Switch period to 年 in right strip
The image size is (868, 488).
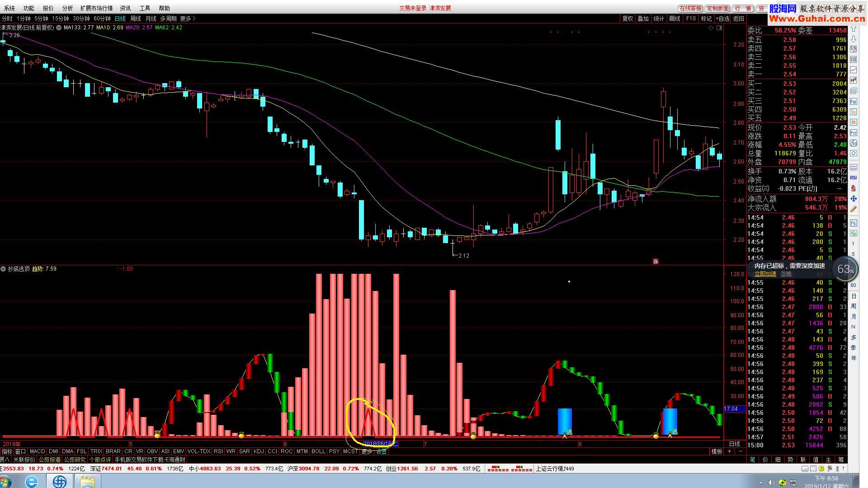click(854, 358)
